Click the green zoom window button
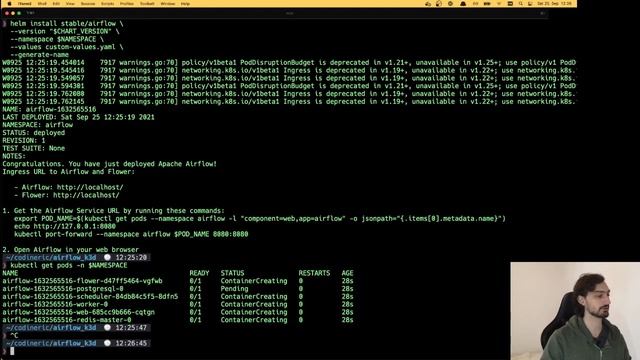This screenshot has height=360, width=640. (19, 13)
